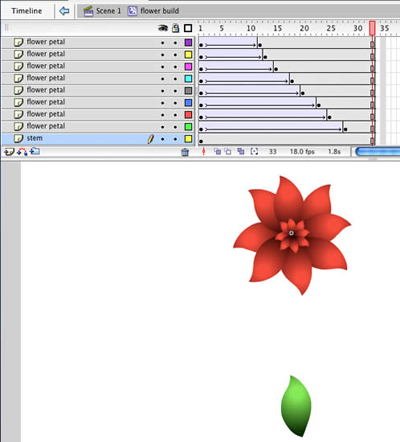
Task: Click the Insert Layer icon
Action: tap(9, 152)
